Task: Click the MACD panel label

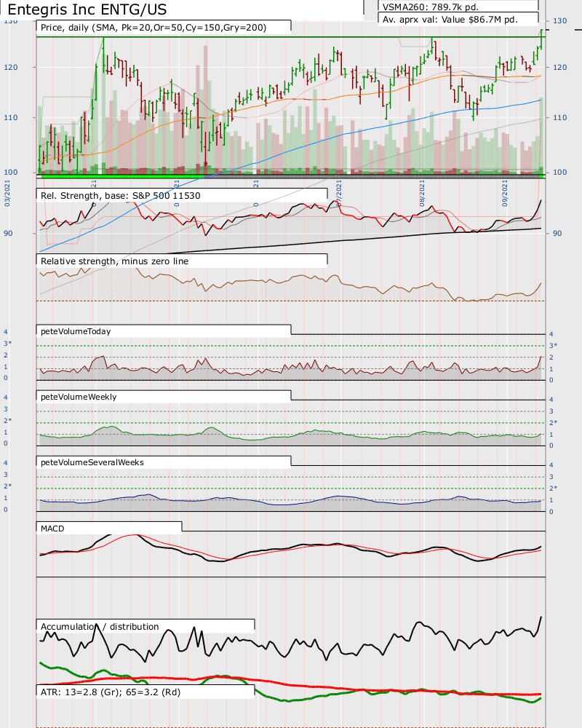Action: coord(52,529)
